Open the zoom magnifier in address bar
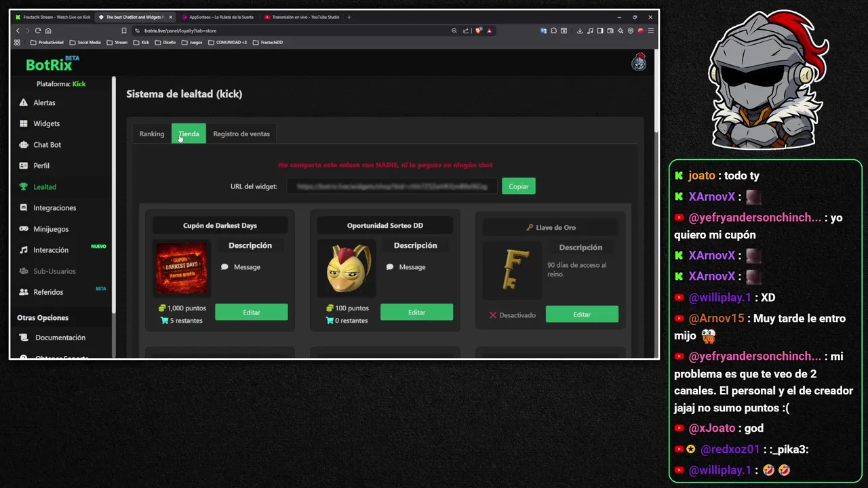Image resolution: width=868 pixels, height=488 pixels. point(454,30)
